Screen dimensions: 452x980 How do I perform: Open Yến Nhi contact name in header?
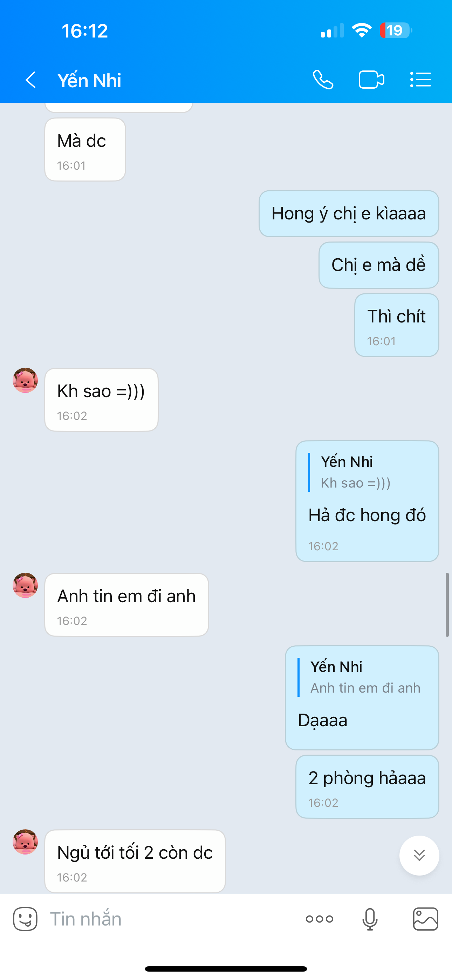[89, 80]
